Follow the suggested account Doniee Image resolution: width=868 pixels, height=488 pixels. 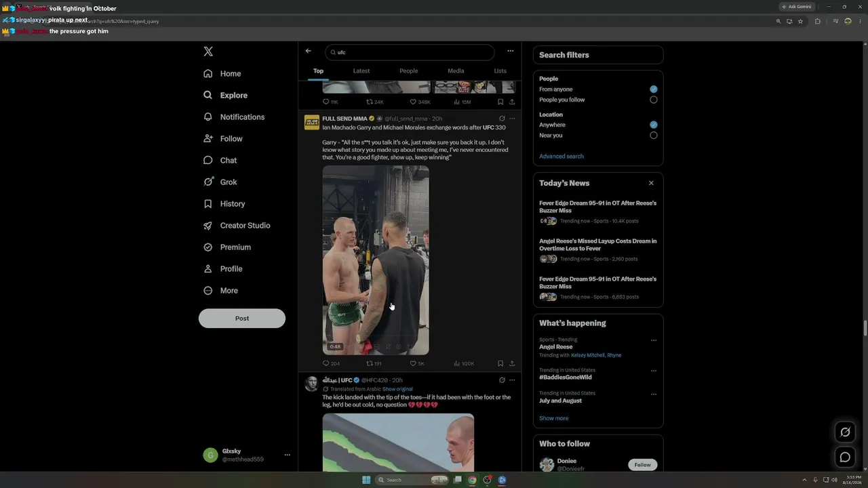[x=643, y=465]
